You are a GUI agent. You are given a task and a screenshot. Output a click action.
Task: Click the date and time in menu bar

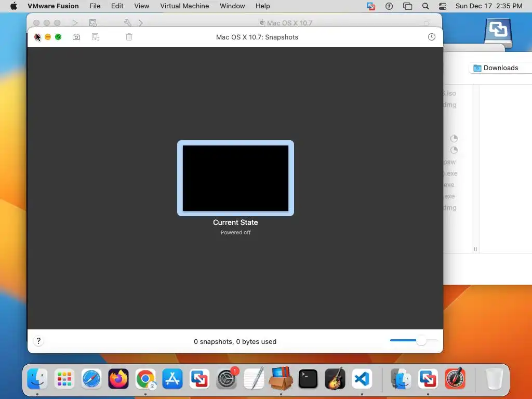click(x=488, y=6)
